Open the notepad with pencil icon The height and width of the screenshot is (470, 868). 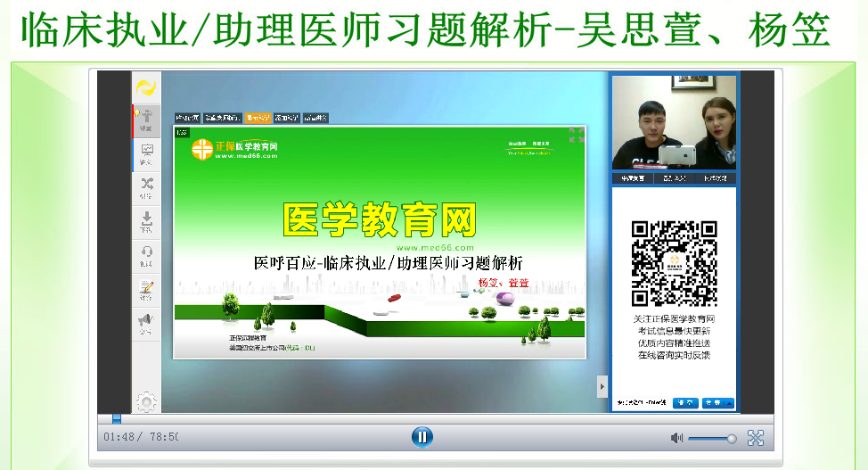(x=147, y=290)
